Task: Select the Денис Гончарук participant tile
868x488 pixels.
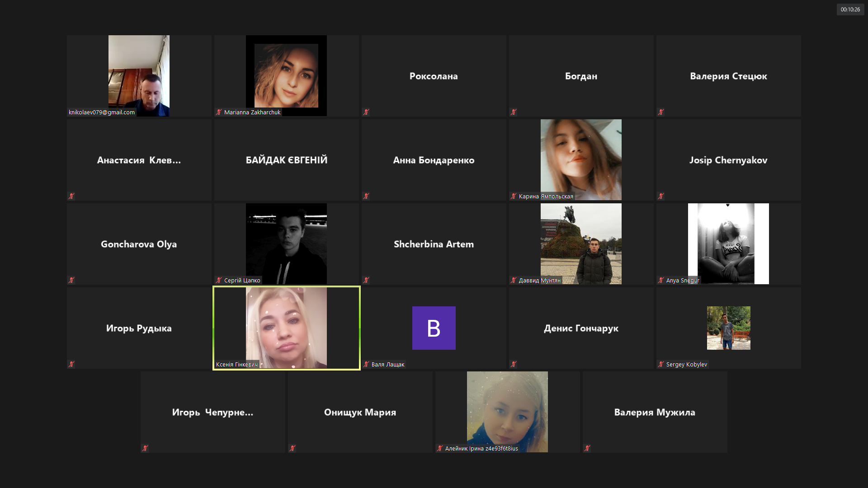Action: 581,328
